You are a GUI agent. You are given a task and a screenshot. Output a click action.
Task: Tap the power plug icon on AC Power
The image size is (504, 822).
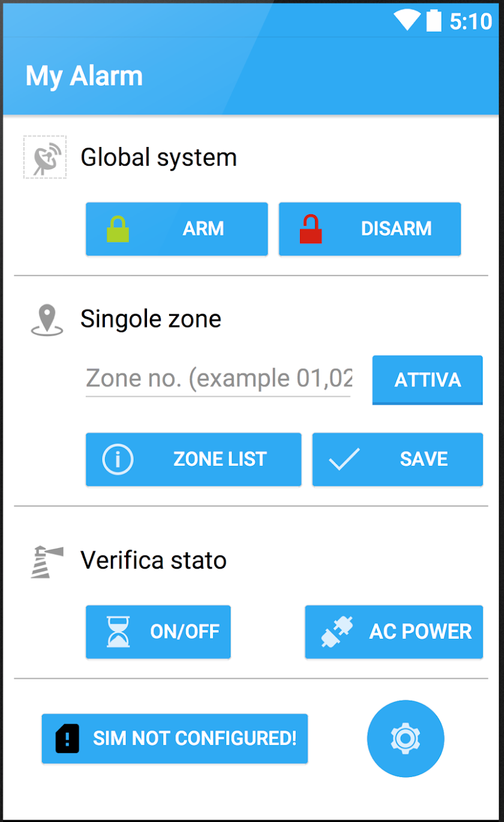[x=337, y=632]
